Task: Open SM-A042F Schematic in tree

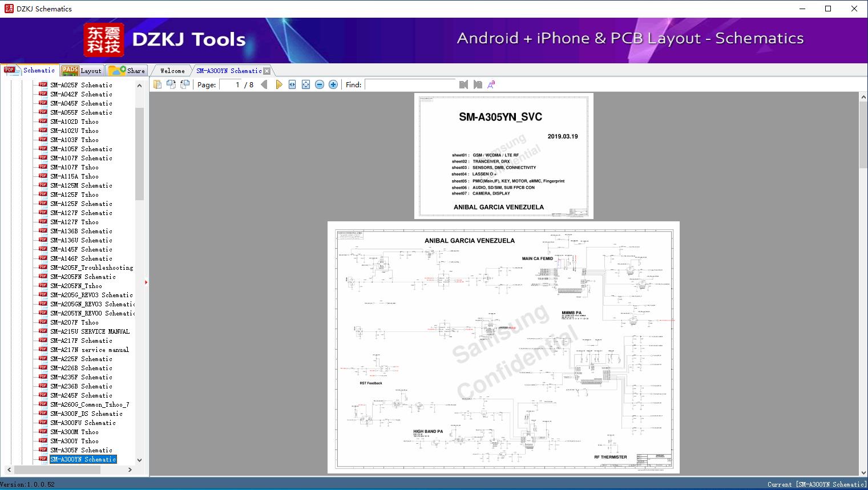Action: [81, 94]
